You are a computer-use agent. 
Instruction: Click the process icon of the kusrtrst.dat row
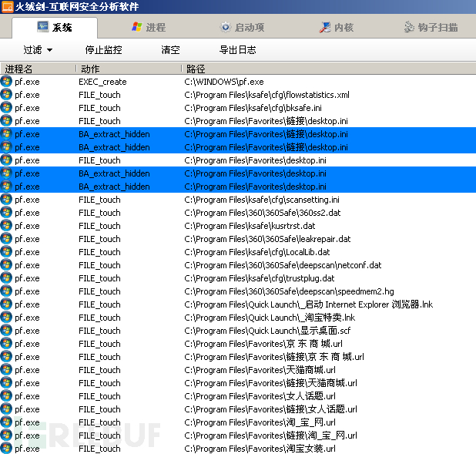[6, 226]
